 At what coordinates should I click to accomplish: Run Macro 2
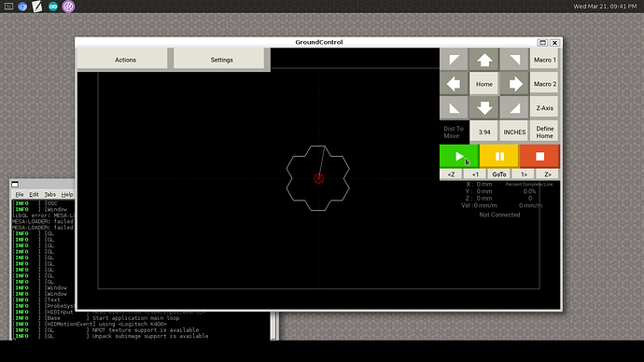click(x=545, y=84)
